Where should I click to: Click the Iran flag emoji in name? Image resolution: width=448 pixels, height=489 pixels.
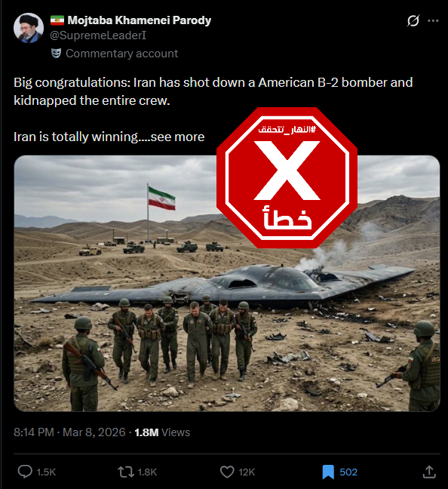[57, 20]
